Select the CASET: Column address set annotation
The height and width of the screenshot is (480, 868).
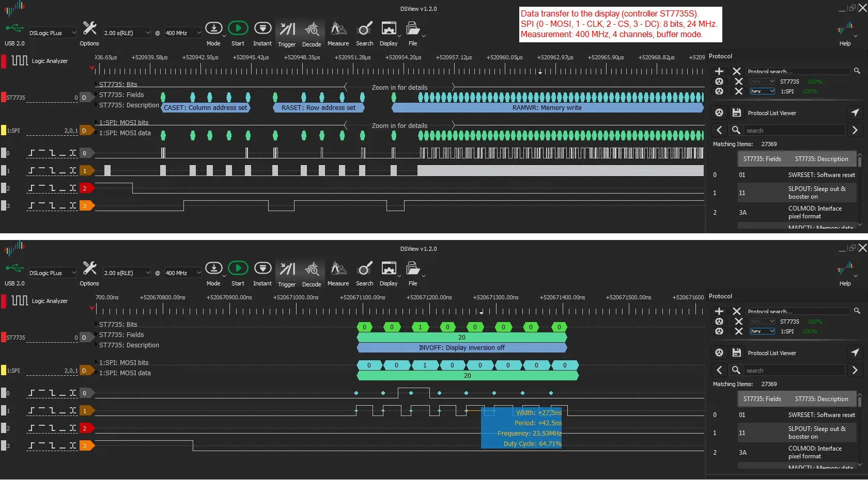click(206, 108)
